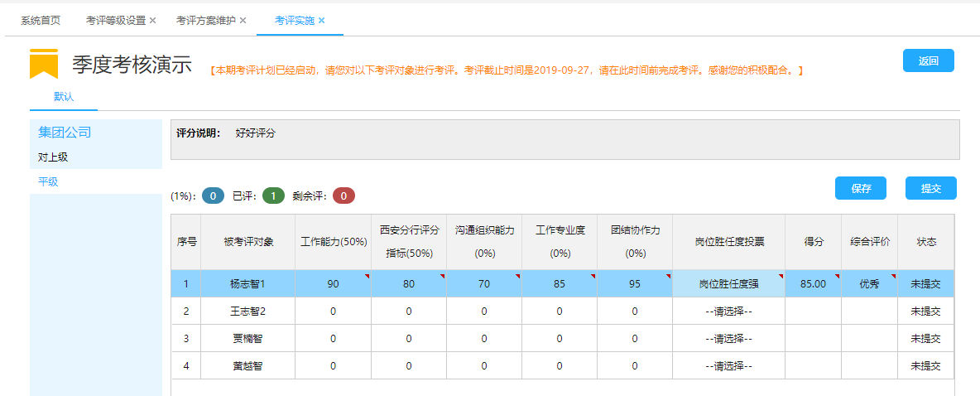Click 未提交 status in 杨志智1 row
The image size is (980, 396).
pos(925,284)
